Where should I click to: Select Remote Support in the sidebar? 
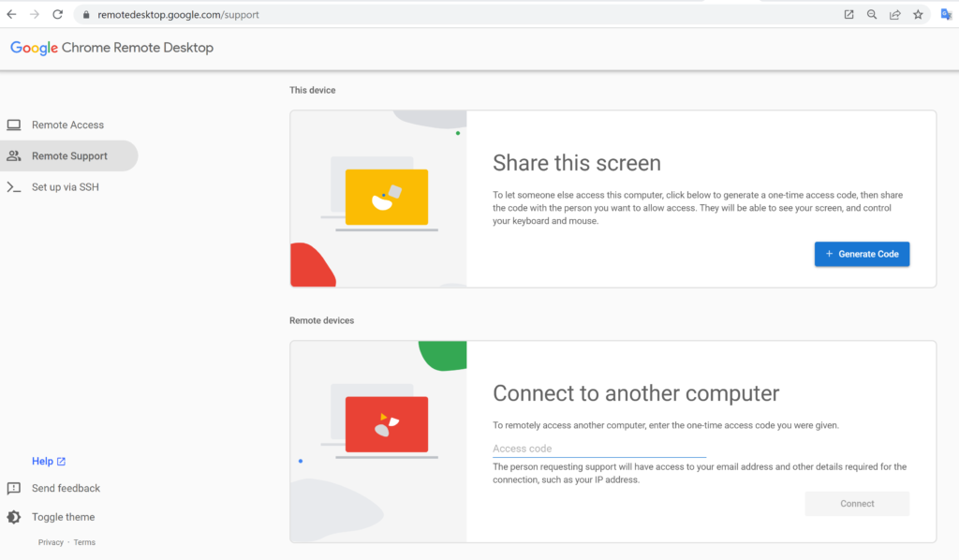[69, 156]
